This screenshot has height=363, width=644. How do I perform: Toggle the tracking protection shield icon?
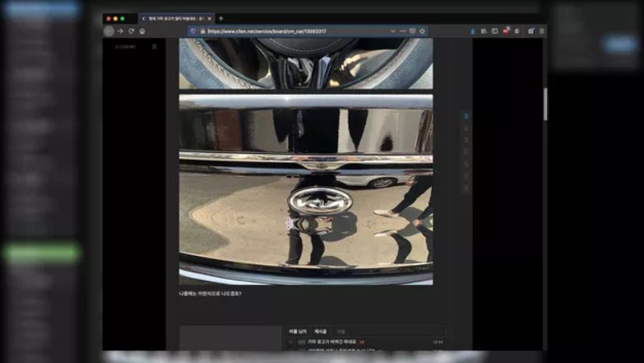pyautogui.click(x=193, y=31)
